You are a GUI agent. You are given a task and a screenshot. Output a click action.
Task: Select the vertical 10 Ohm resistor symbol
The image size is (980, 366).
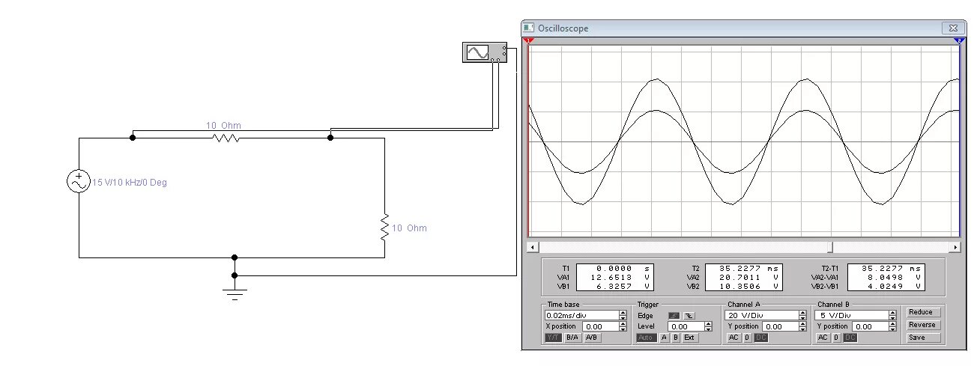384,228
